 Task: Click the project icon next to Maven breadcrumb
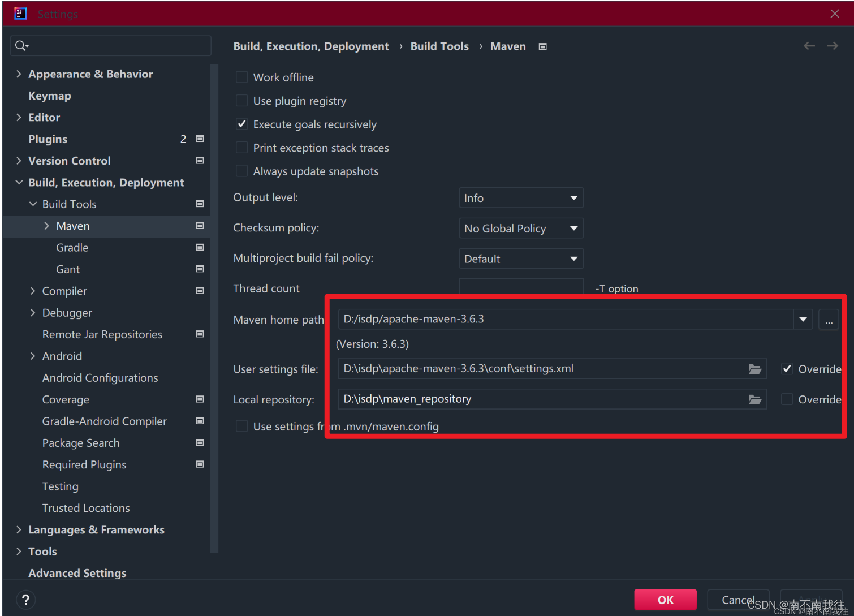[x=543, y=47]
